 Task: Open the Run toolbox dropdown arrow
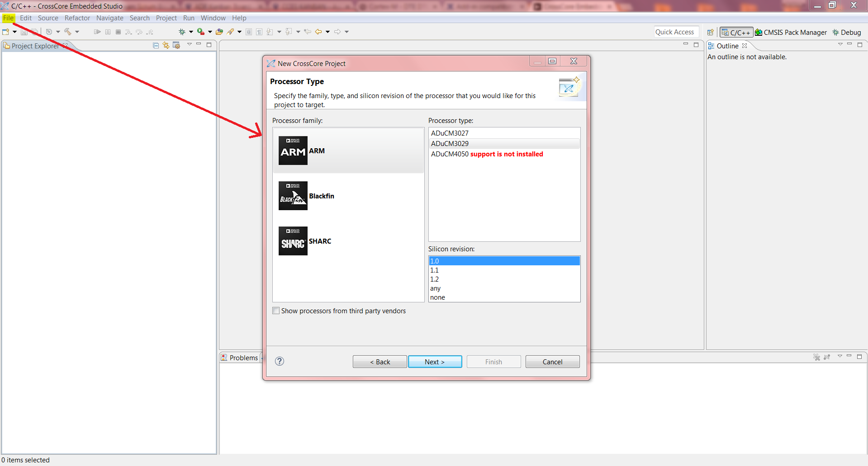coord(210,32)
